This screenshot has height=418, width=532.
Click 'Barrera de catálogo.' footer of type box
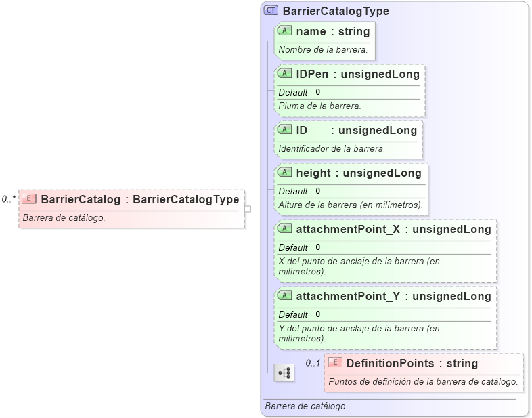306,406
